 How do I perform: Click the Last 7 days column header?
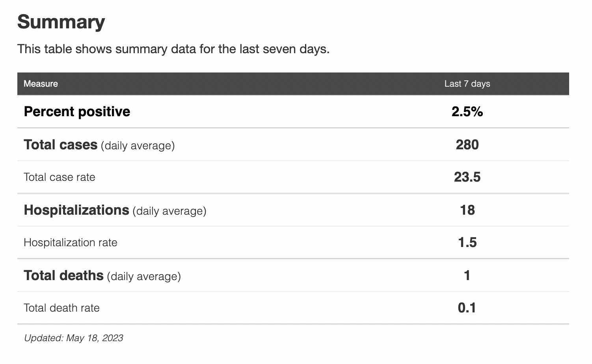coord(467,84)
